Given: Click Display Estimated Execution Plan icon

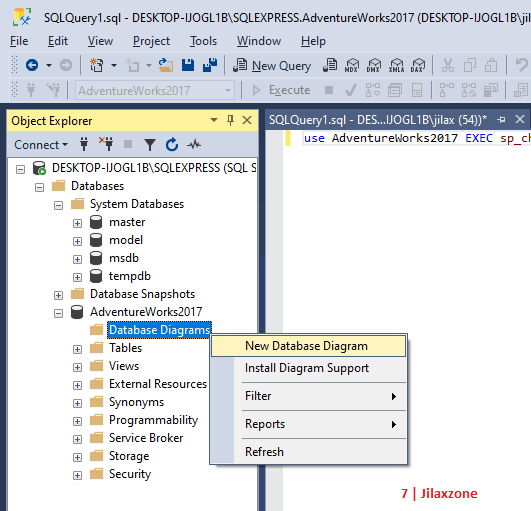Looking at the screenshot, I should click(373, 90).
